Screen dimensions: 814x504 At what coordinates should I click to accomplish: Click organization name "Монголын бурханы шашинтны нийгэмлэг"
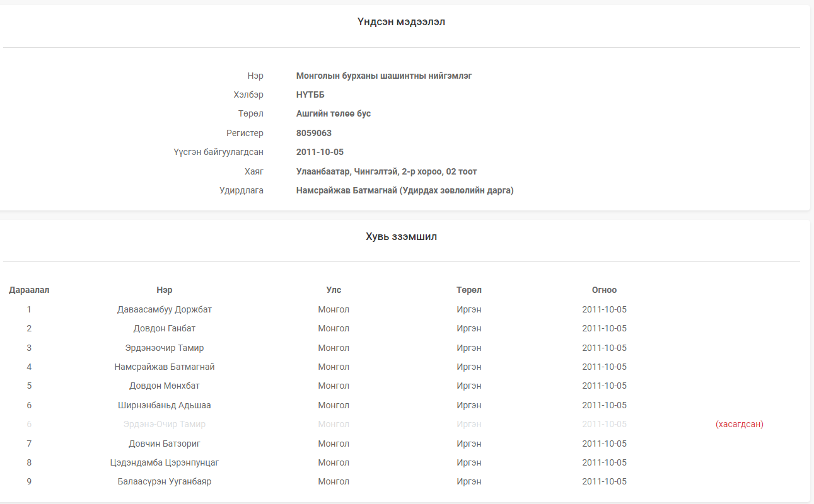pos(384,76)
